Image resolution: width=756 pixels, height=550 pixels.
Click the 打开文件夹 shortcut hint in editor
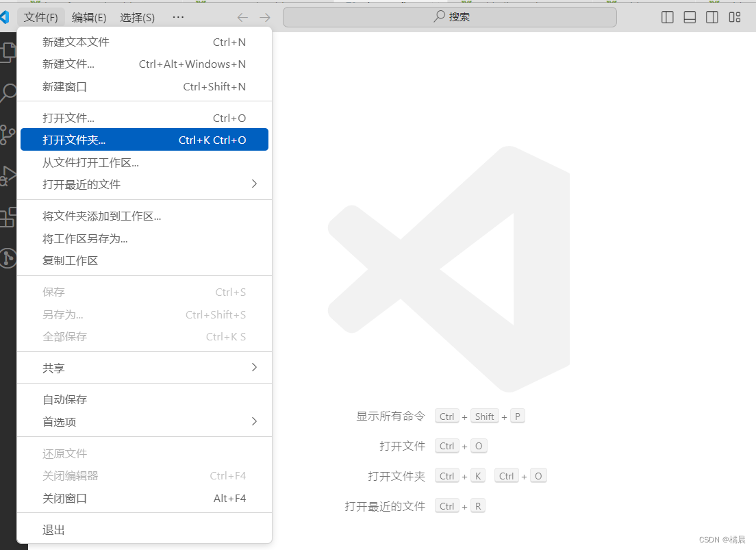396,476
